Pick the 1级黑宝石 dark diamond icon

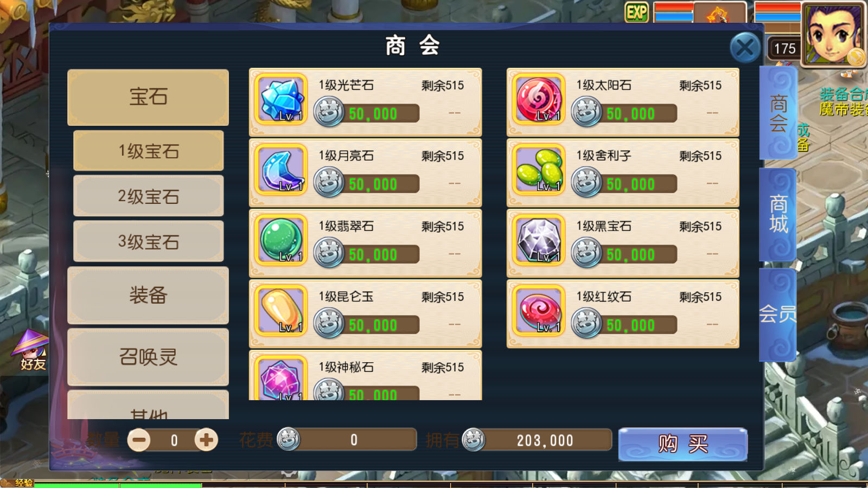coord(539,241)
